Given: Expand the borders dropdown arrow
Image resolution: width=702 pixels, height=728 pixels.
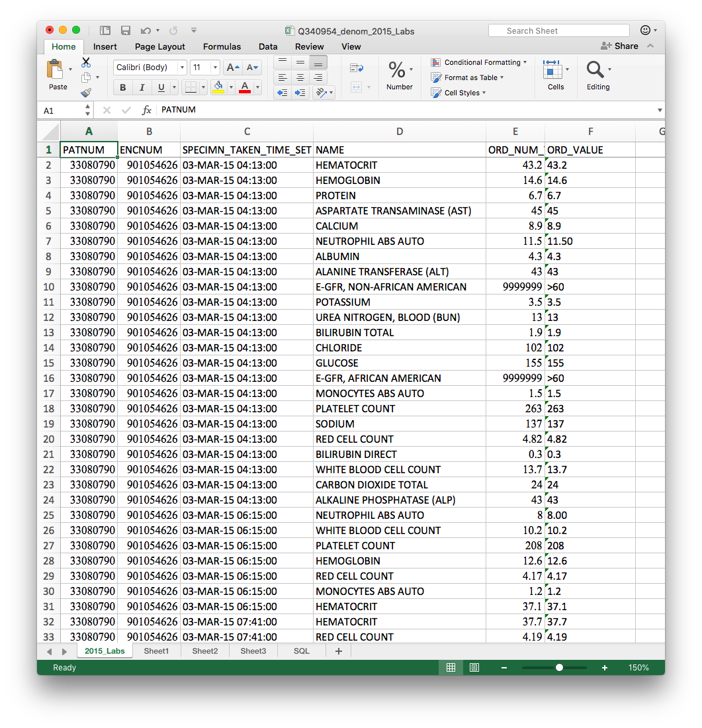Looking at the screenshot, I should point(203,87).
